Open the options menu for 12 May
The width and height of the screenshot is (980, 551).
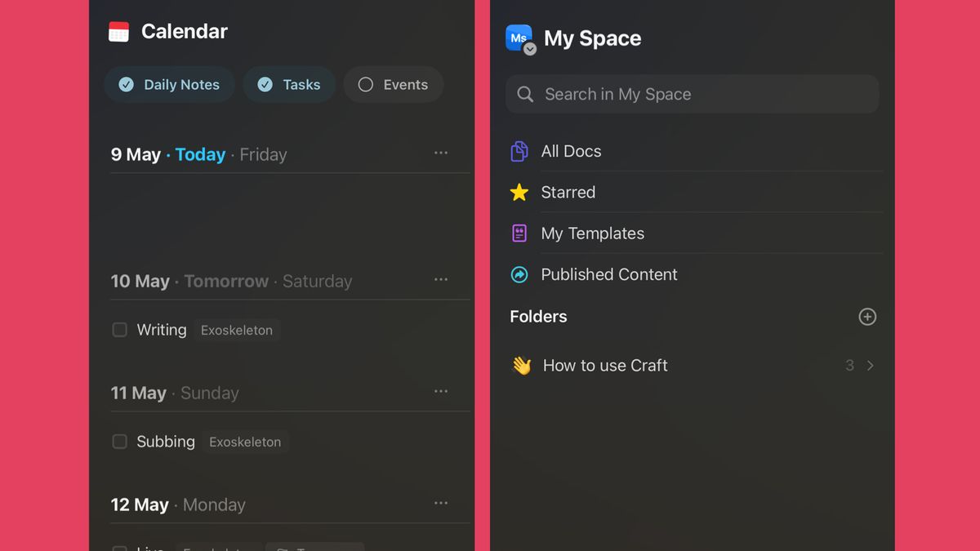click(441, 503)
